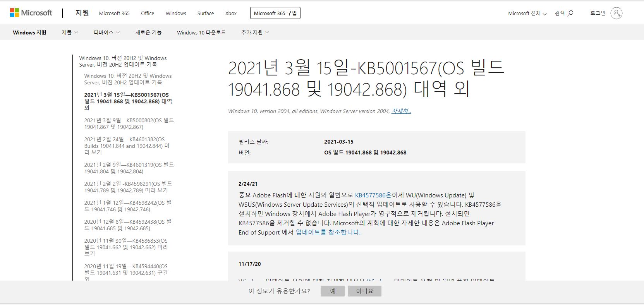Open sidebar item 2020년 12월 8일 KB4592438
The image size is (644, 305).
pos(128,225)
